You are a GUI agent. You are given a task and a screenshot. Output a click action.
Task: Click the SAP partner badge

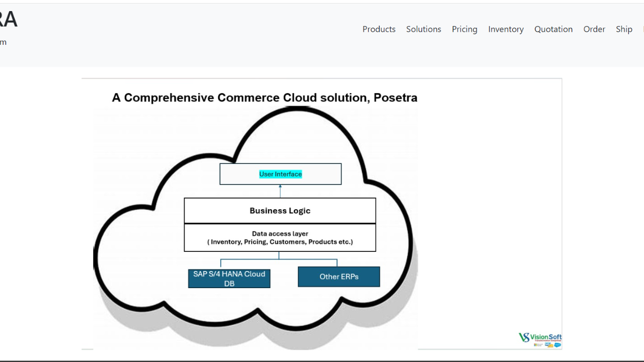coord(549,345)
